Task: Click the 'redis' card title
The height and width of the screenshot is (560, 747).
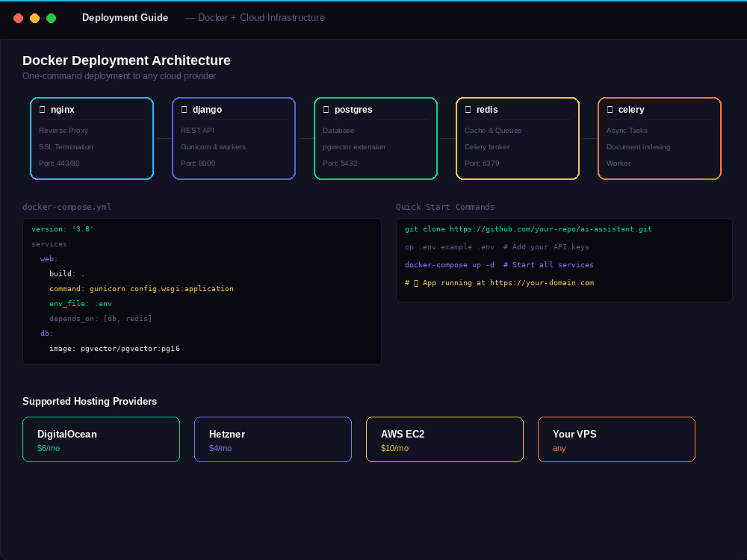Action: tap(487, 110)
